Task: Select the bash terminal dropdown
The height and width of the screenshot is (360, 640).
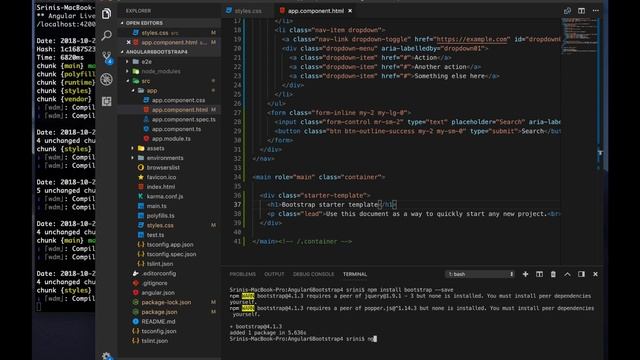Action: 480,274
